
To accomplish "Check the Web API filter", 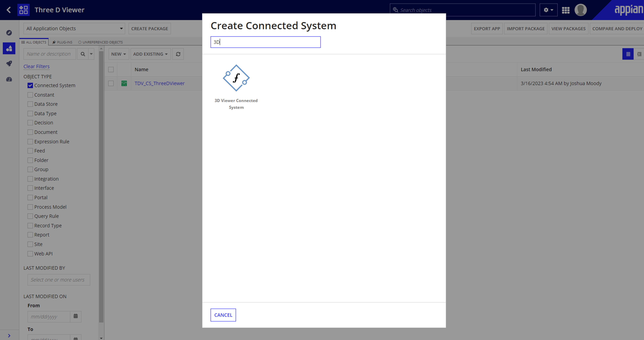I will 30,254.
